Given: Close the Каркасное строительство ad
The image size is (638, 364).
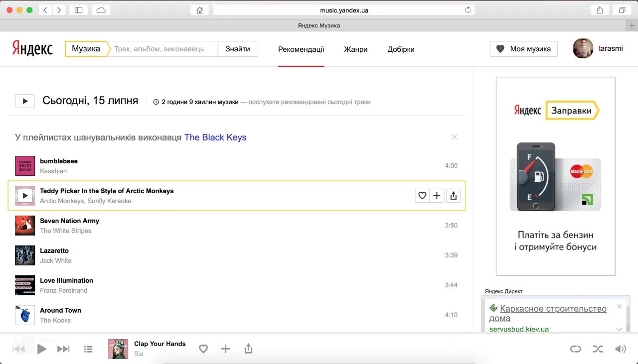Looking at the screenshot, I should (x=620, y=306).
